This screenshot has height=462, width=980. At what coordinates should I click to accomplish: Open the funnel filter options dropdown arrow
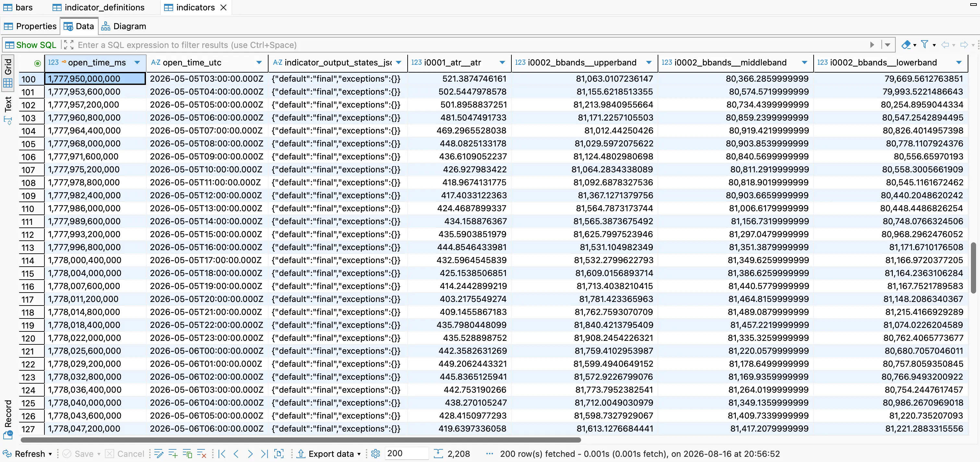(934, 45)
